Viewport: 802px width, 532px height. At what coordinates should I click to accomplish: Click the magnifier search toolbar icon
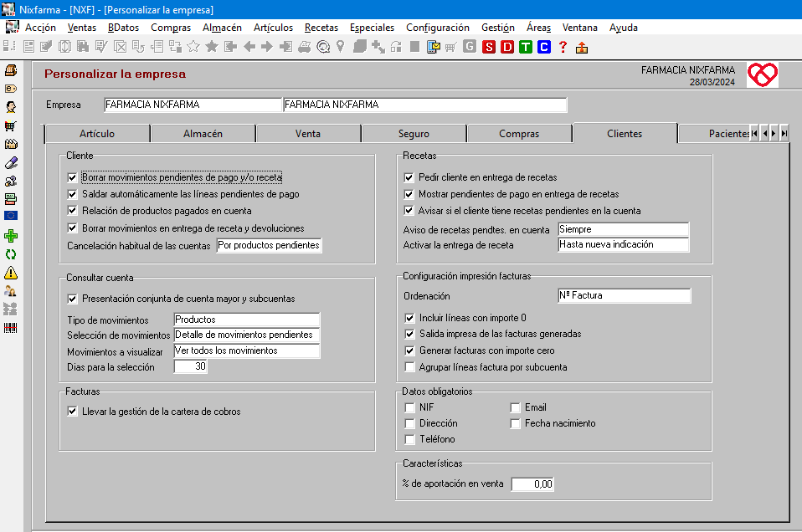pyautogui.click(x=323, y=47)
